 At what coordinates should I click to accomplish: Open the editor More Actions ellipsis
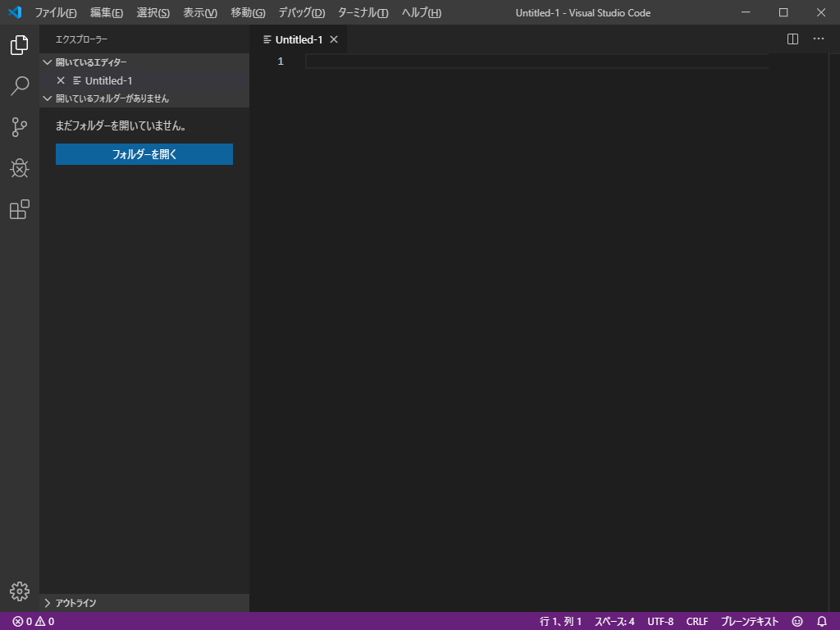(x=819, y=39)
